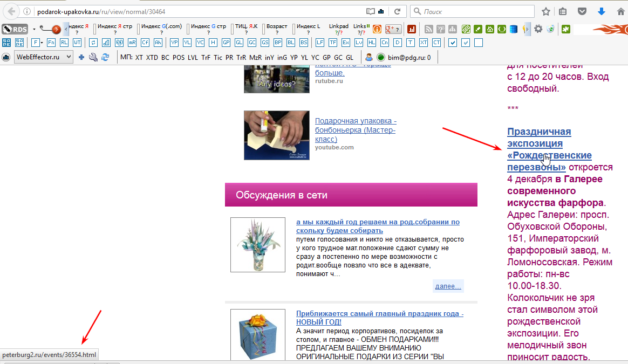Click the red bar-chart statistics icon
628x364 pixels.
[x=411, y=29]
